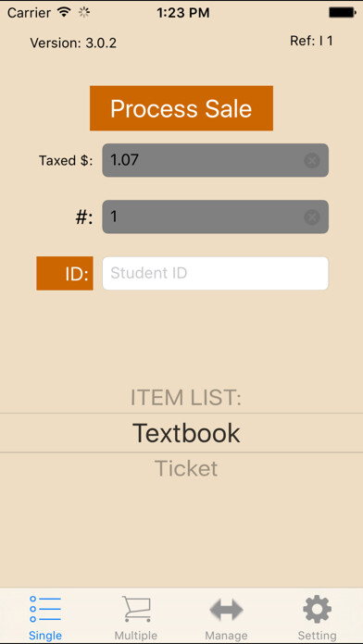Clear the quantity field using its x icon
This screenshot has height=644, width=363.
click(312, 217)
